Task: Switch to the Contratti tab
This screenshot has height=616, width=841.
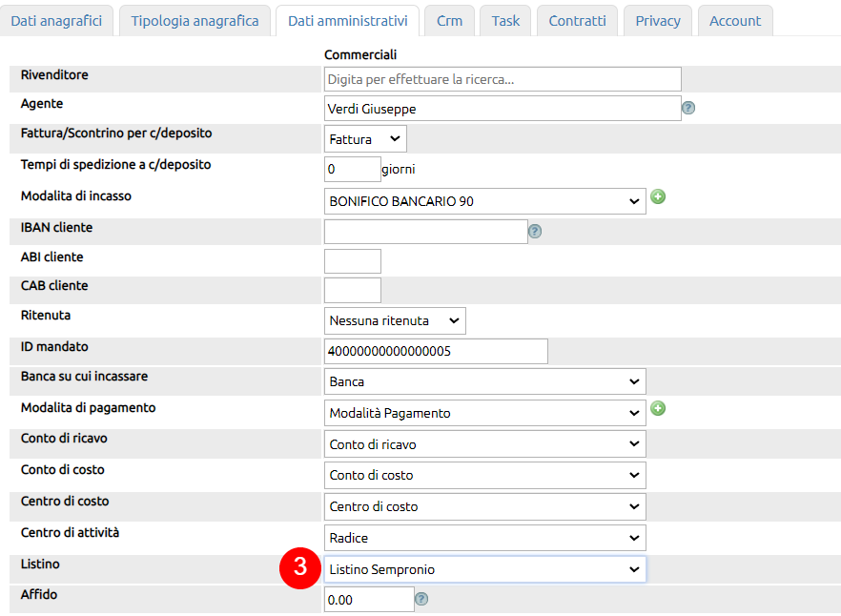Action: pyautogui.click(x=577, y=21)
